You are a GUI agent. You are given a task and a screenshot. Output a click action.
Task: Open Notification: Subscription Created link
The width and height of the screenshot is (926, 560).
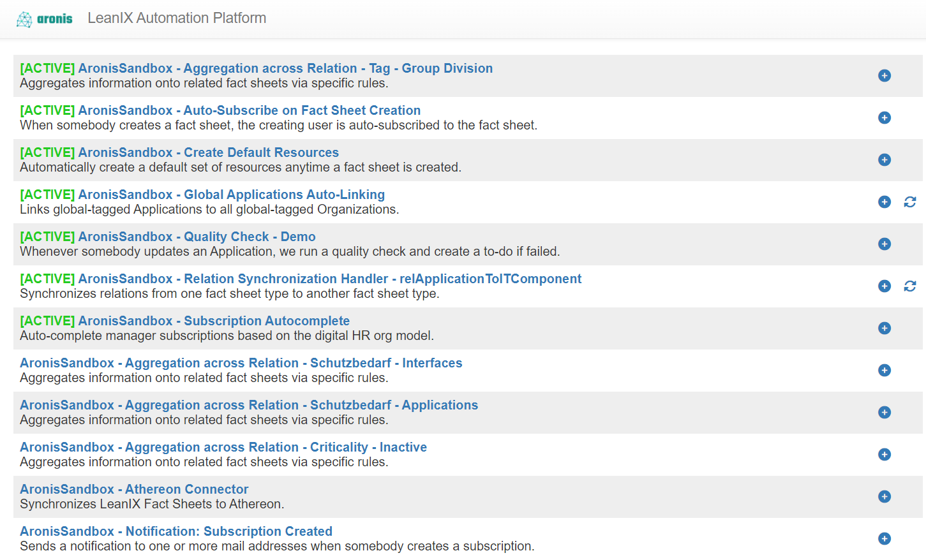[x=176, y=531]
